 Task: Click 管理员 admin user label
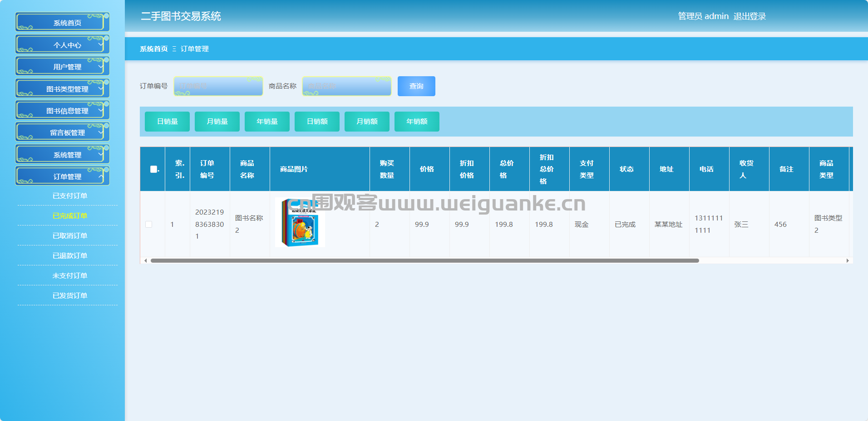703,16
